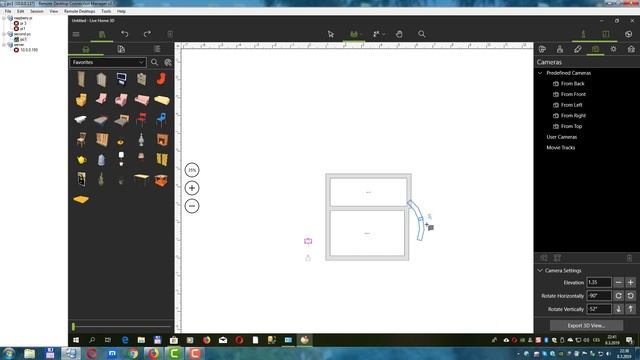The width and height of the screenshot is (640, 360).
Task: Click the trash delete icon in top toolbar
Action: click(170, 34)
